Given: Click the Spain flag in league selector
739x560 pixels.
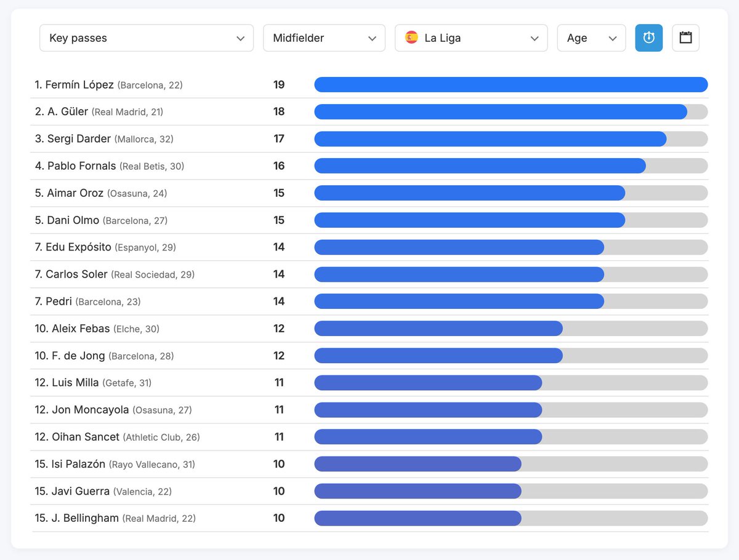Looking at the screenshot, I should [x=411, y=38].
